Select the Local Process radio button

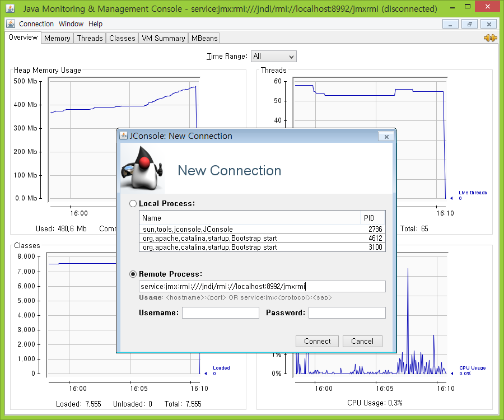(133, 204)
